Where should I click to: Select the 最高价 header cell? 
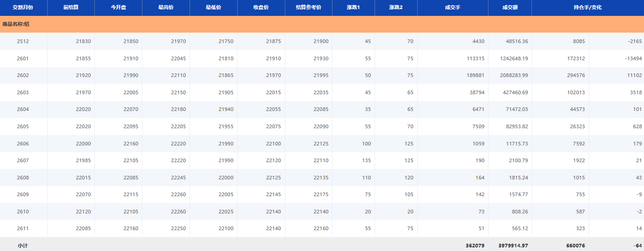(166, 8)
